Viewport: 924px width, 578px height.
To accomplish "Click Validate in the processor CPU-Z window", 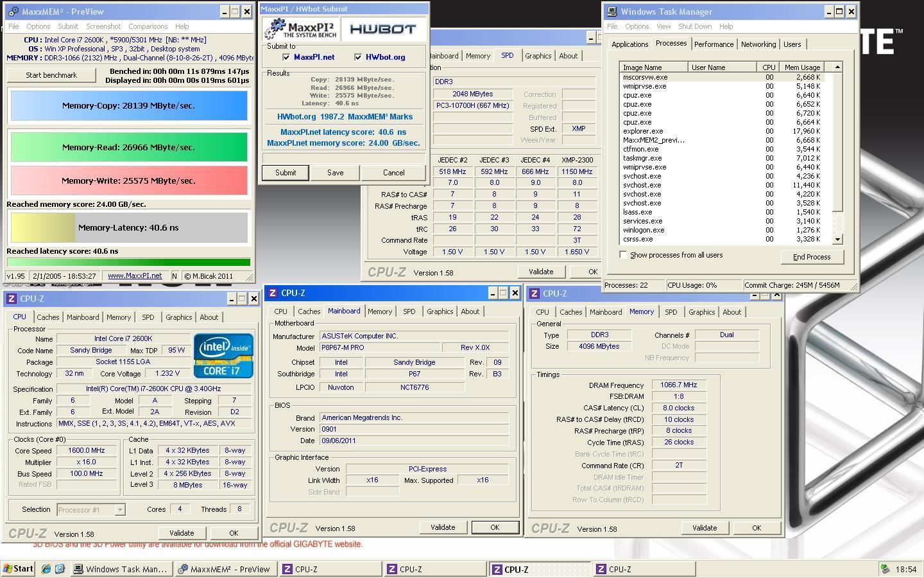I will coord(182,533).
